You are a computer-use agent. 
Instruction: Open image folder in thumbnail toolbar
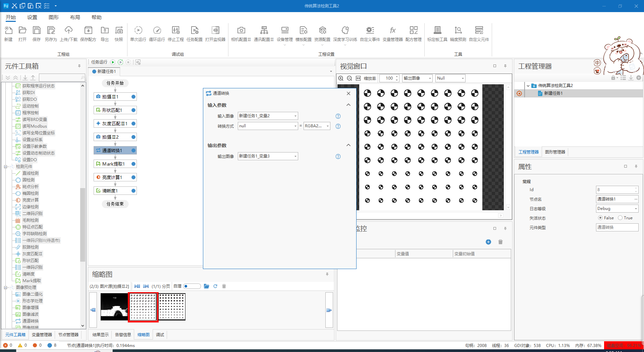(207, 286)
